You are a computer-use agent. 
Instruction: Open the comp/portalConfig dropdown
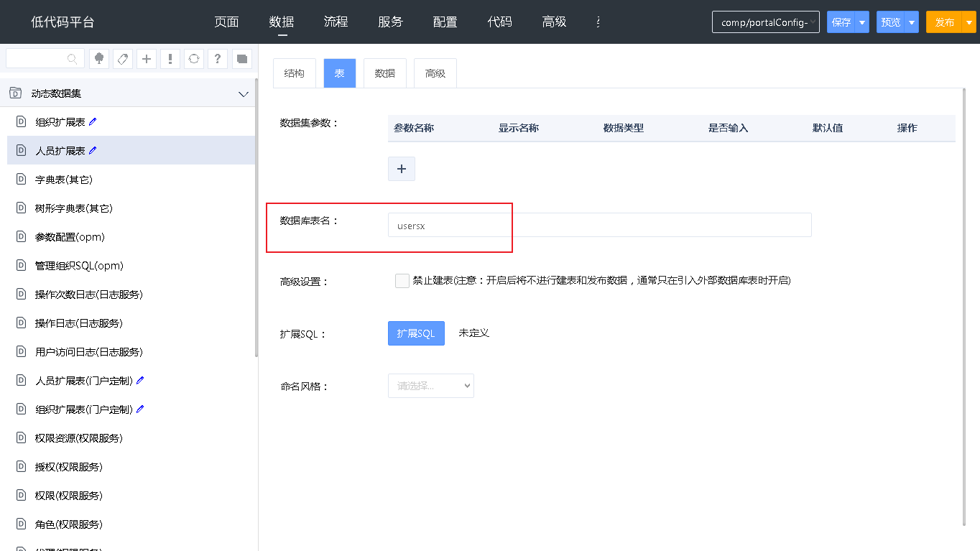click(766, 22)
